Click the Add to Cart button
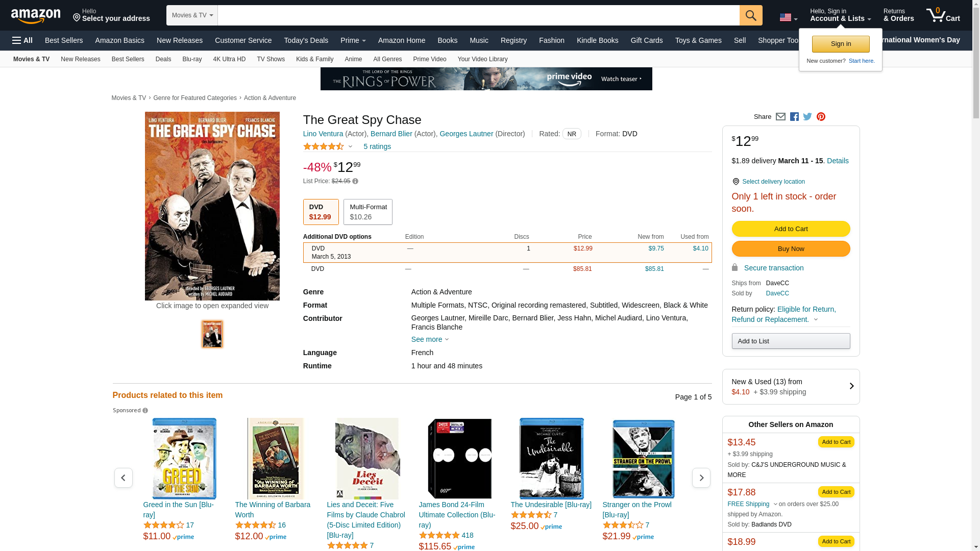This screenshot has height=551, width=980. tap(791, 229)
